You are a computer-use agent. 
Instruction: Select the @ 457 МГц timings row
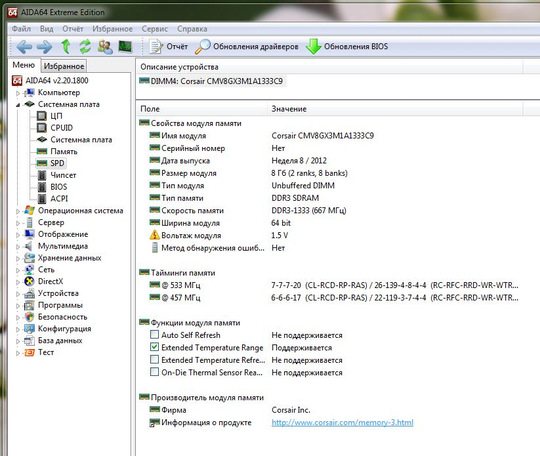pos(334,298)
